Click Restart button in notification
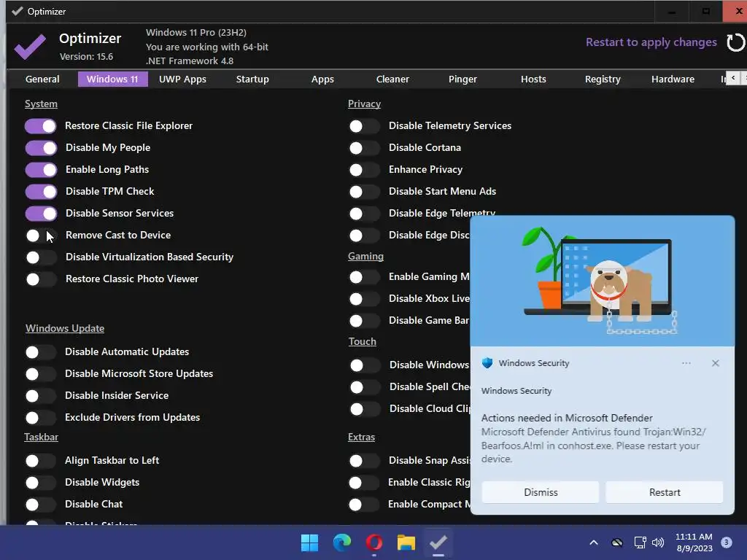 (x=665, y=492)
